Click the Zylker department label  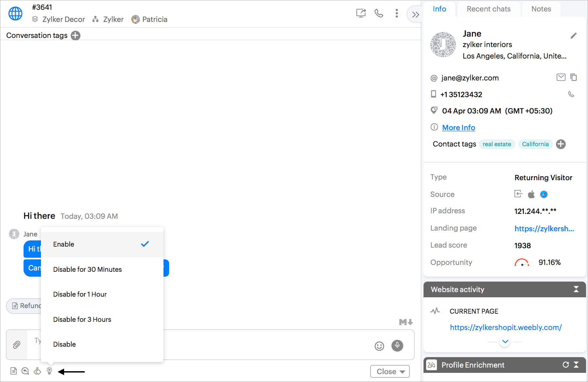coord(113,19)
